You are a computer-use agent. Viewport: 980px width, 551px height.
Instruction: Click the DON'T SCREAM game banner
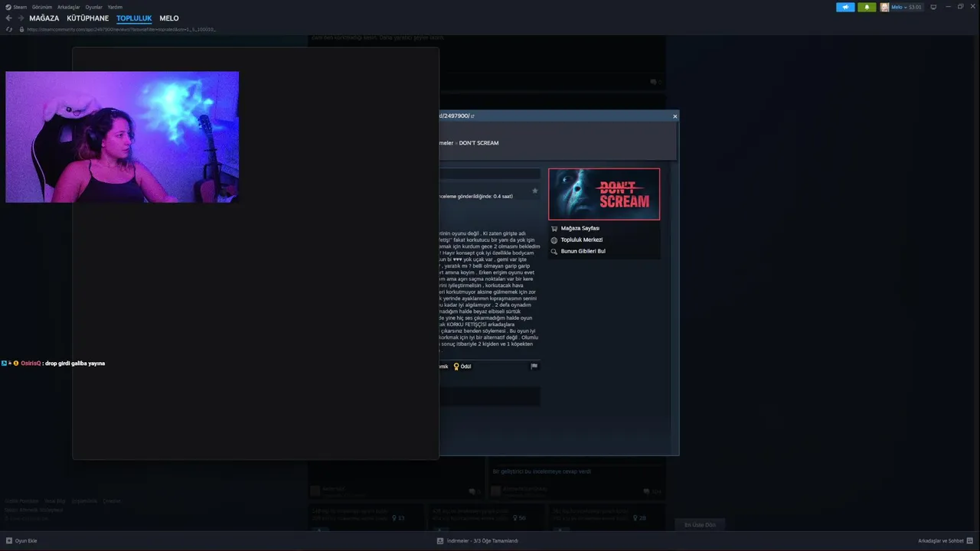pos(604,194)
